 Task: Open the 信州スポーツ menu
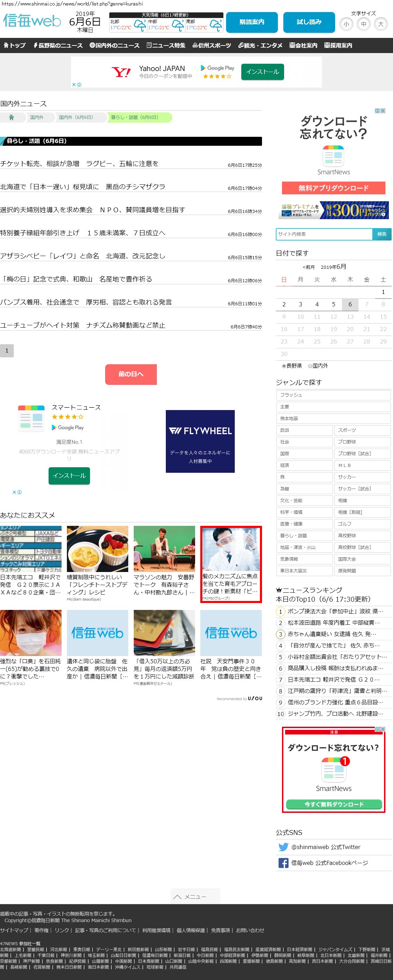[x=212, y=45]
